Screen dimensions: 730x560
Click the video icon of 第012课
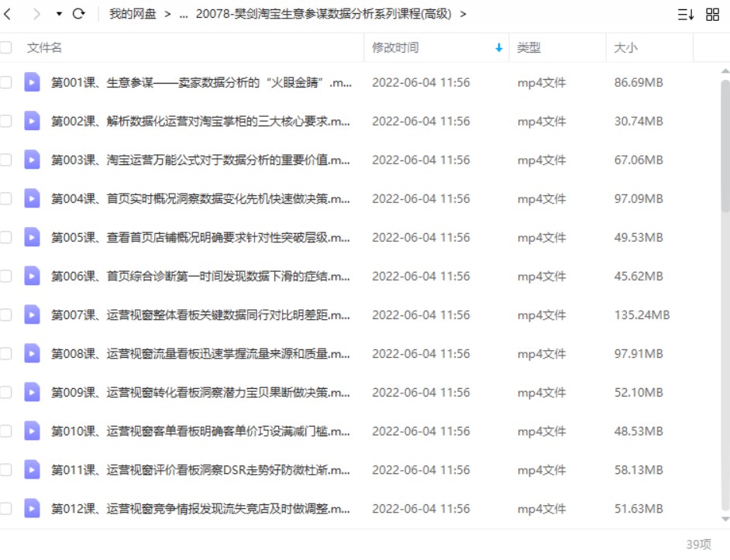pos(32,508)
